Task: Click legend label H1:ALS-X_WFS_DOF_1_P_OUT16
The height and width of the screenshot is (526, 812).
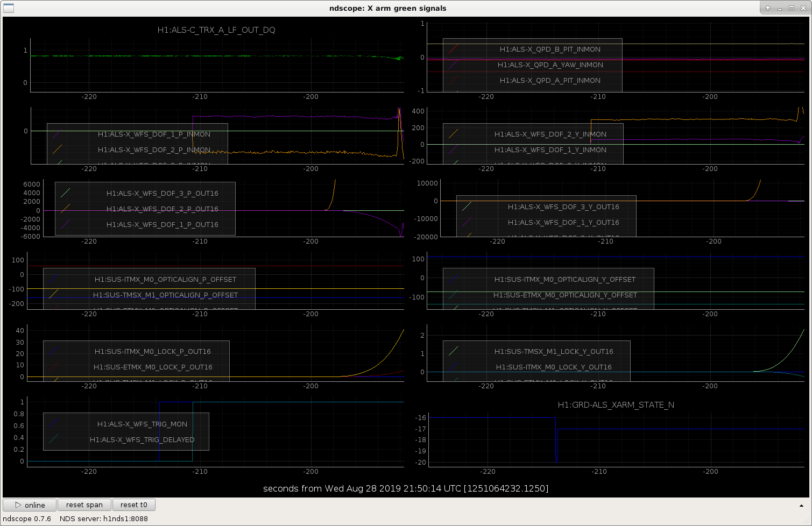Action: pyautogui.click(x=163, y=224)
